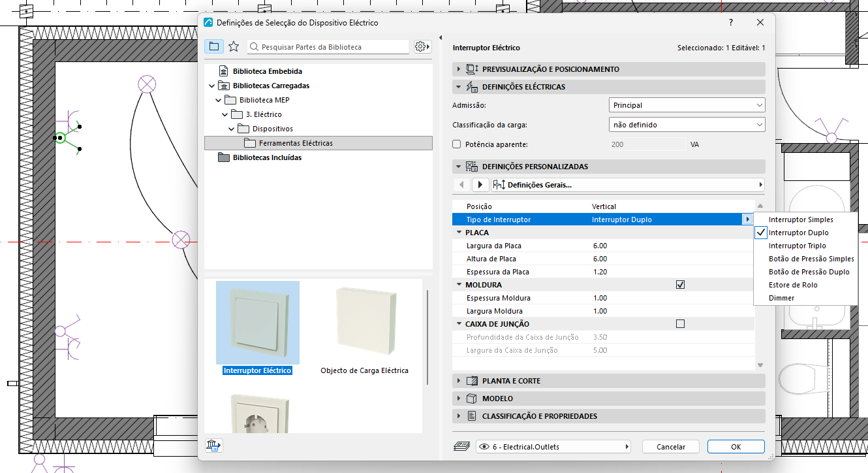Select the Bibliotecas Incluídas tree item
868x473 pixels.
coord(267,157)
